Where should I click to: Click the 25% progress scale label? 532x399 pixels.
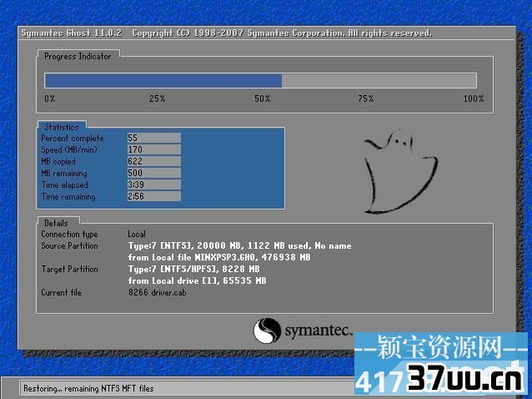(157, 98)
